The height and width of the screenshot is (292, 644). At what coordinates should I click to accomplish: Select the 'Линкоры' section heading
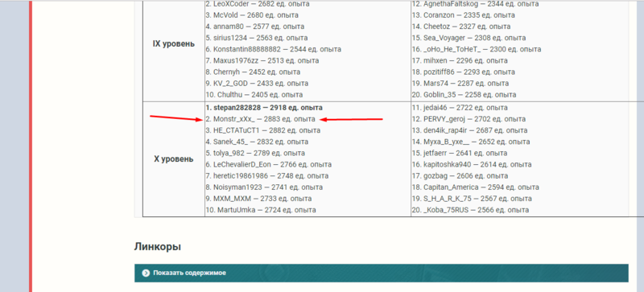click(157, 247)
